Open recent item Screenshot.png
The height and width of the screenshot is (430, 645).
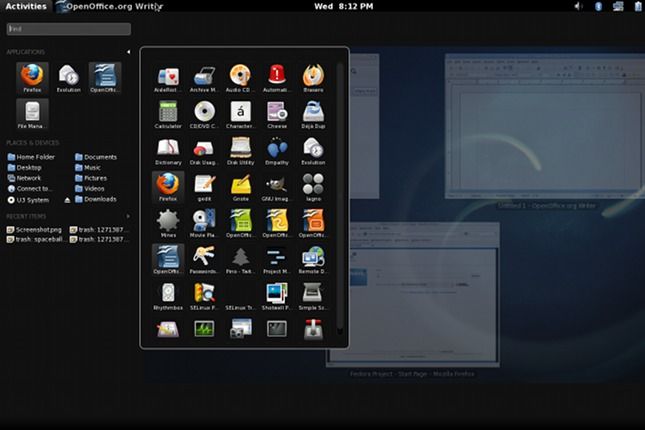pyautogui.click(x=35, y=230)
